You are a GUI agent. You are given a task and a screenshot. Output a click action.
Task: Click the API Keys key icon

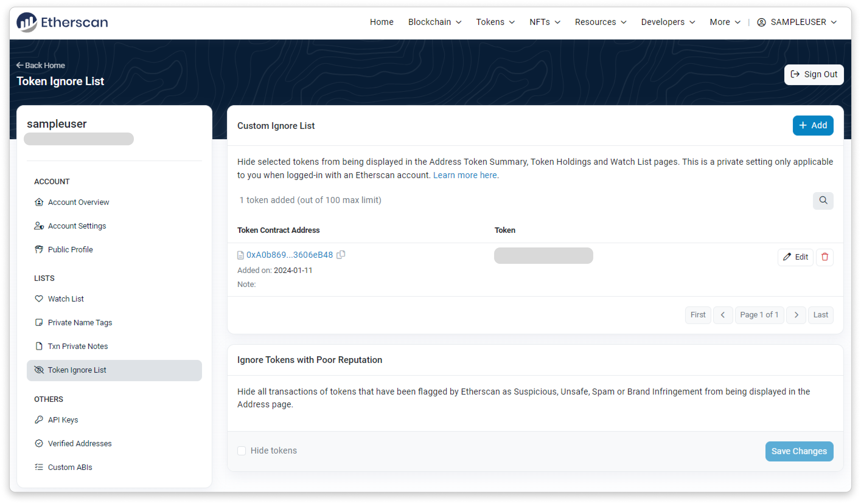39,420
